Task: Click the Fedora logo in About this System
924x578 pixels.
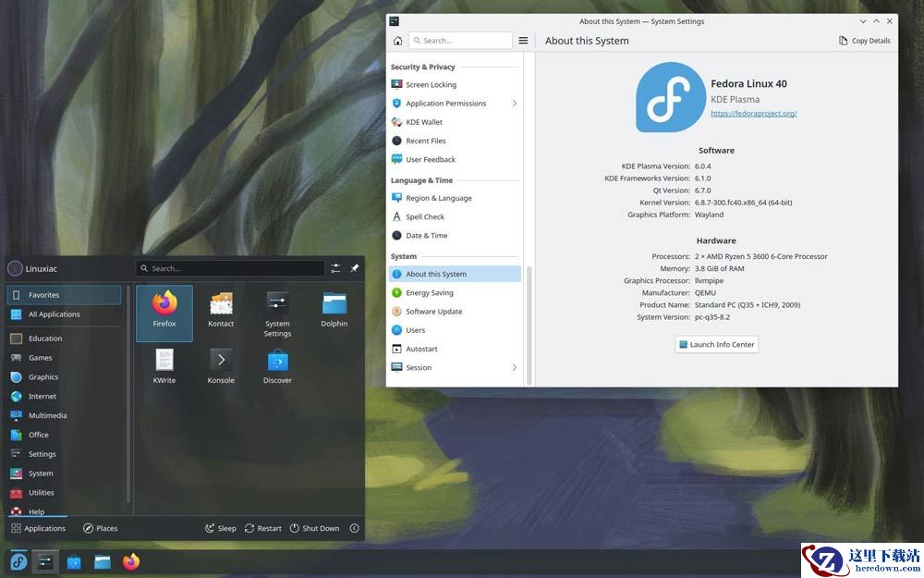Action: click(x=671, y=97)
